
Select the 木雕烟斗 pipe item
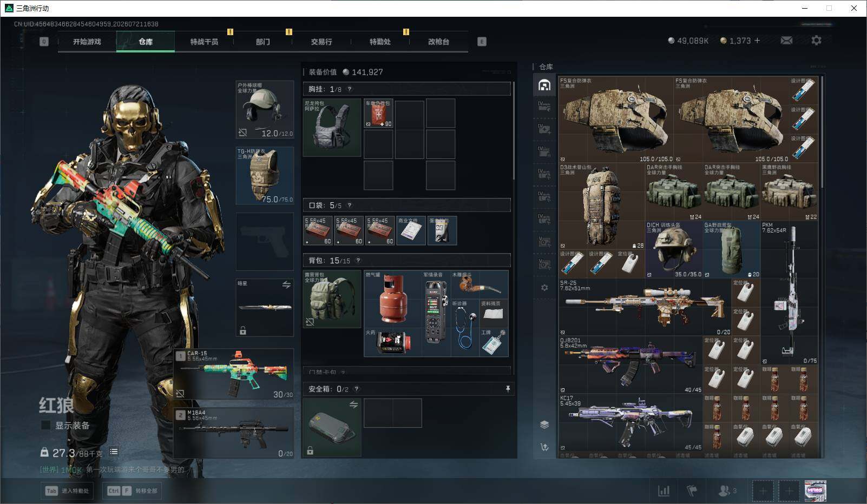tap(480, 285)
